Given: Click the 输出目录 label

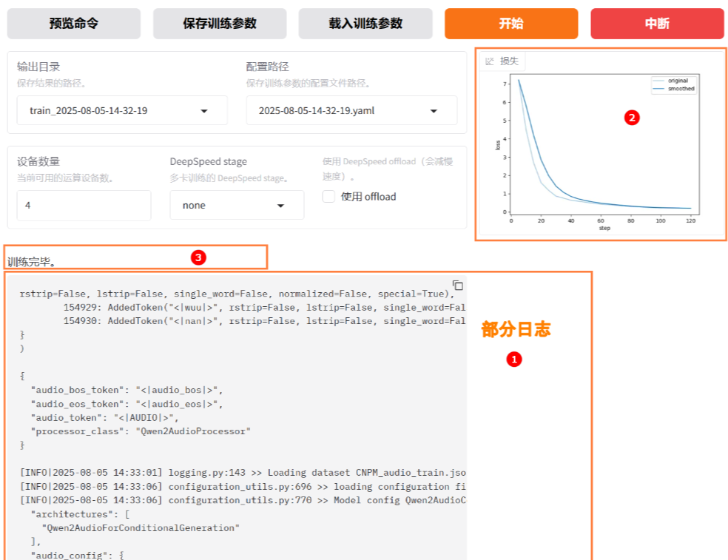Looking at the screenshot, I should tap(38, 67).
